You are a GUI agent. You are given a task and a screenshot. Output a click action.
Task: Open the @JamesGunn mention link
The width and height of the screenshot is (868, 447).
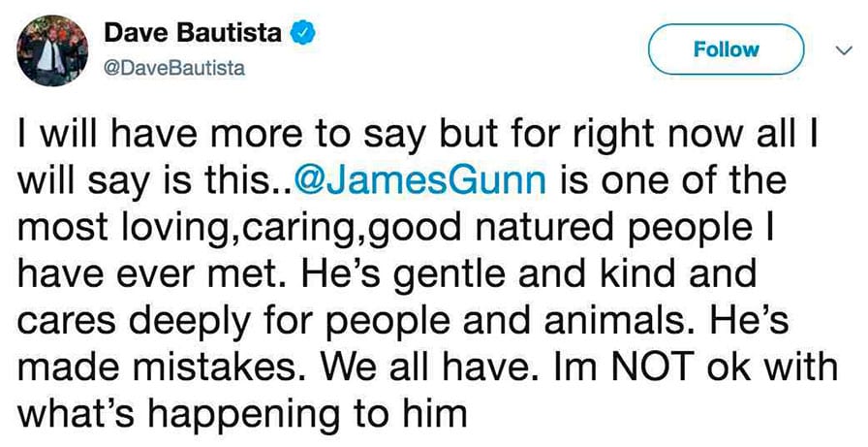[x=420, y=181]
